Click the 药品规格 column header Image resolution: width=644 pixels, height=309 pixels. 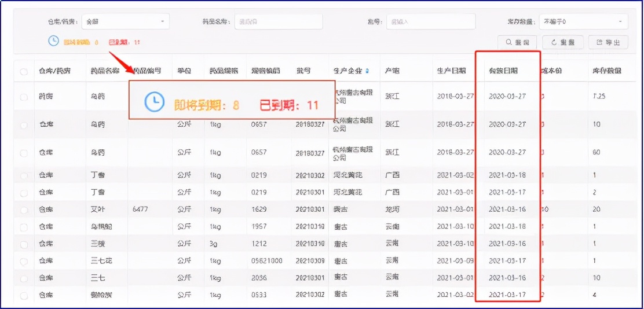pyautogui.click(x=224, y=71)
